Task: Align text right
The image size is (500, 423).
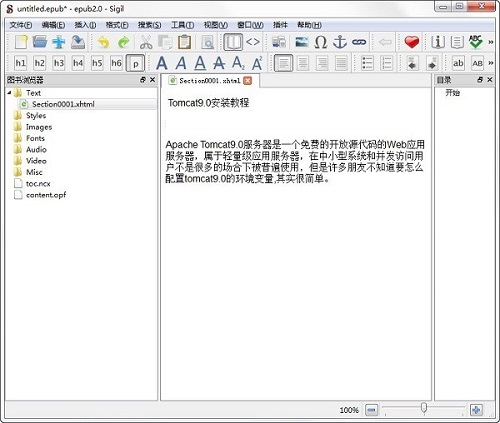Action: click(x=322, y=63)
